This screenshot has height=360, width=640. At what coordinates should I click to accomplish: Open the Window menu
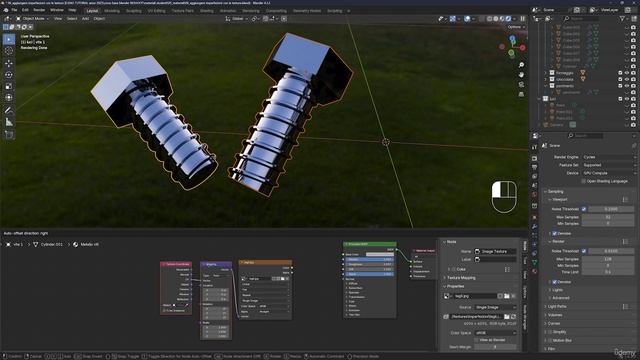57,10
